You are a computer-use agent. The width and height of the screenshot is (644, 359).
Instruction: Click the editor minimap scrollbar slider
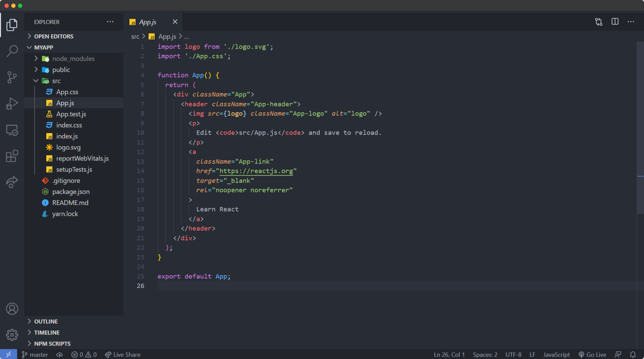640,128
